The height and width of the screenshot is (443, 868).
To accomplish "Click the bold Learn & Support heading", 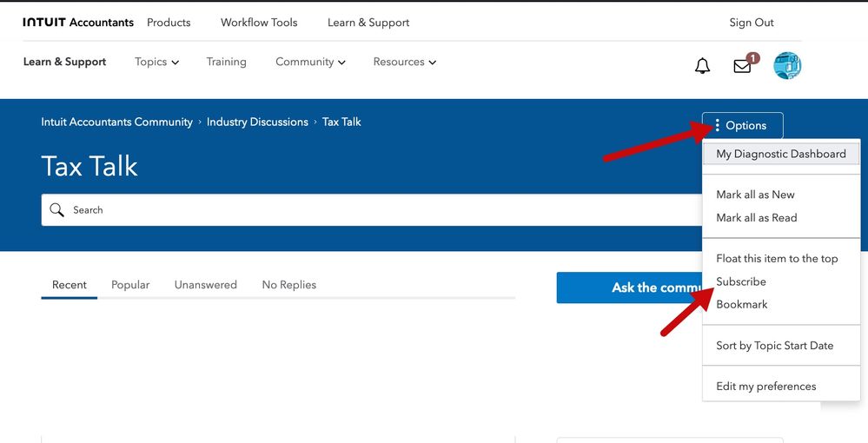I will point(65,62).
